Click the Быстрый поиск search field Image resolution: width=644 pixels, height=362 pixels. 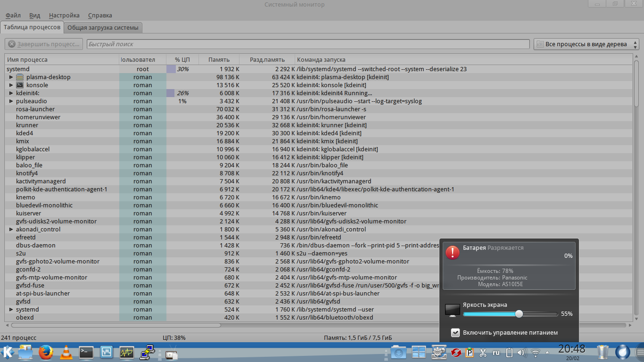click(307, 44)
